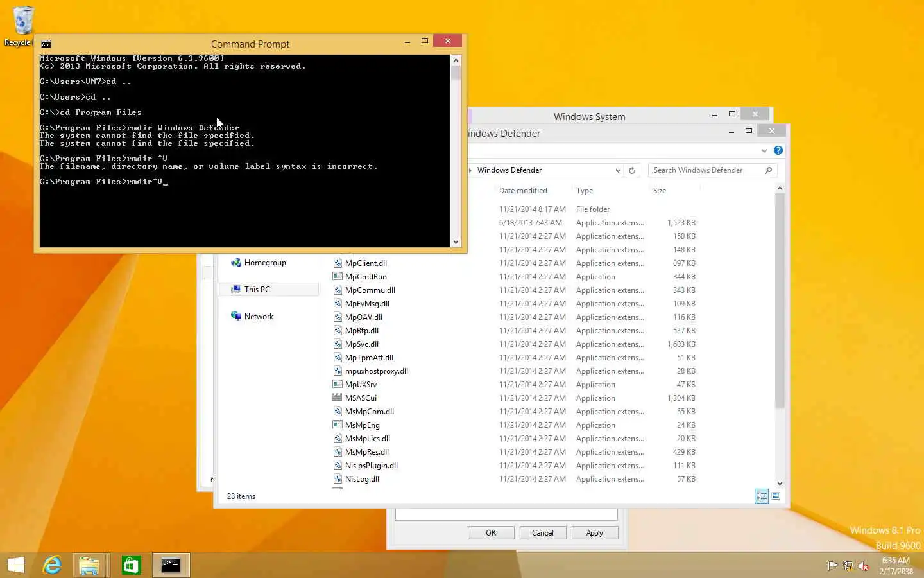The image size is (924, 578).
Task: Maximize the Command Prompt window
Action: (424, 41)
